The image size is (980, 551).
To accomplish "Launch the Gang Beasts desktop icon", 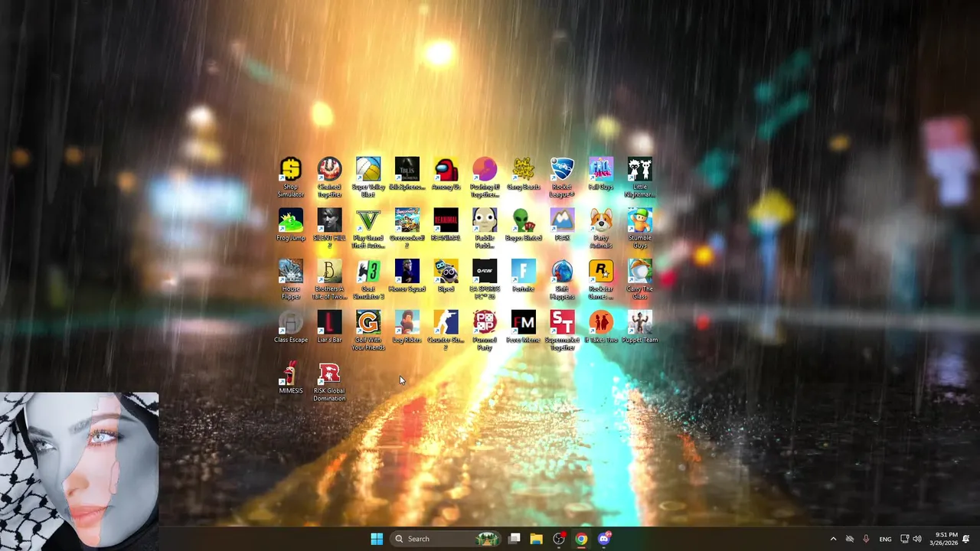I will pos(524,174).
